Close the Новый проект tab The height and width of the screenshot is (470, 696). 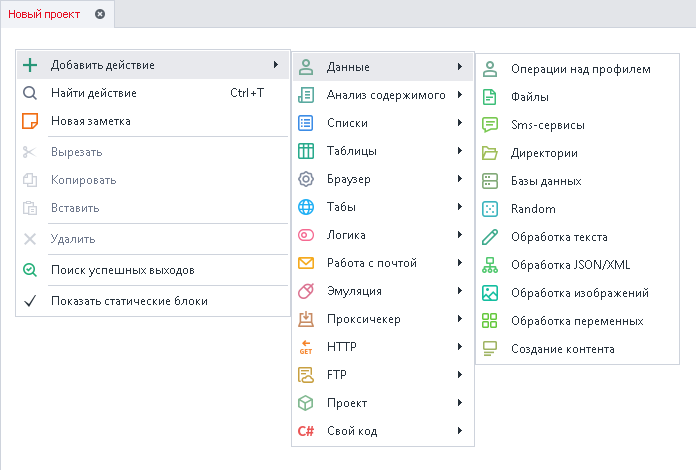click(99, 14)
